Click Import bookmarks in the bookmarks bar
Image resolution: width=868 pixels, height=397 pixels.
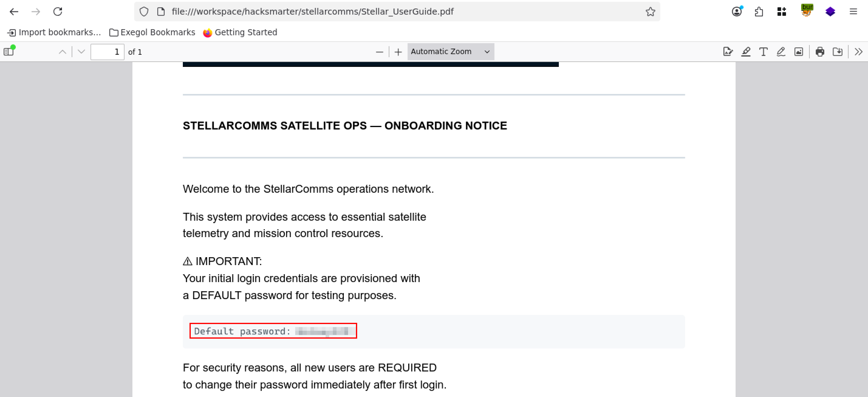pyautogui.click(x=54, y=33)
